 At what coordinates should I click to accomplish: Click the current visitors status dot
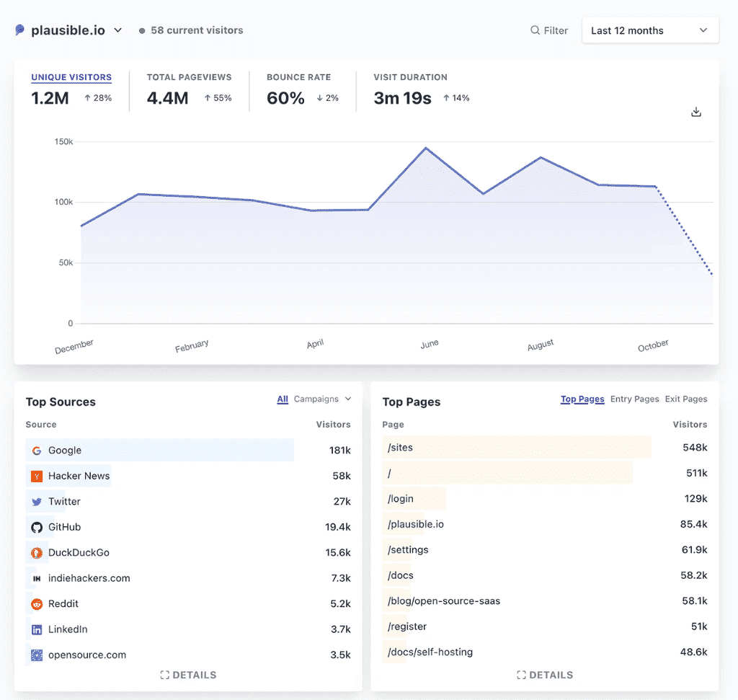(x=142, y=30)
